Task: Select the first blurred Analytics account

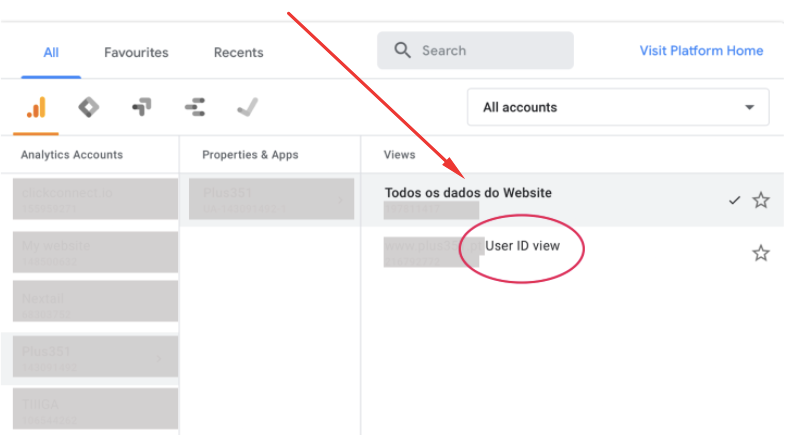Action: pos(95,199)
